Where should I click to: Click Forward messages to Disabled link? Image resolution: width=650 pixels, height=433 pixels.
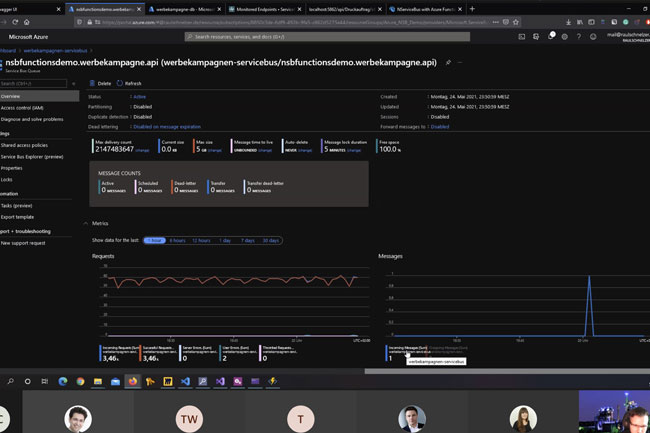440,127
